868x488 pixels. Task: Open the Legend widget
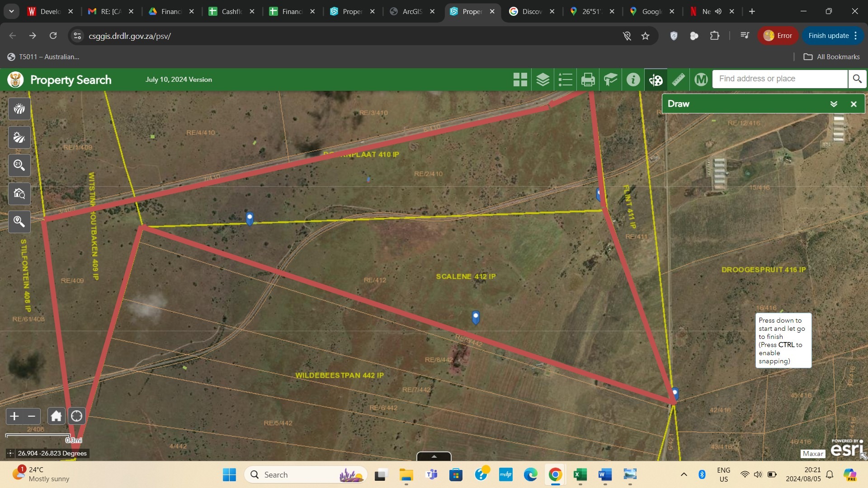coord(565,80)
